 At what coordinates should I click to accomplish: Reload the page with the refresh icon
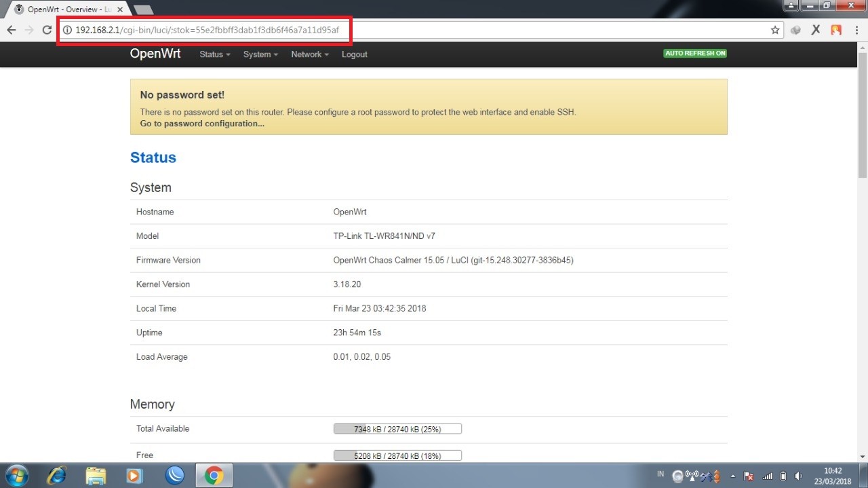tap(47, 30)
